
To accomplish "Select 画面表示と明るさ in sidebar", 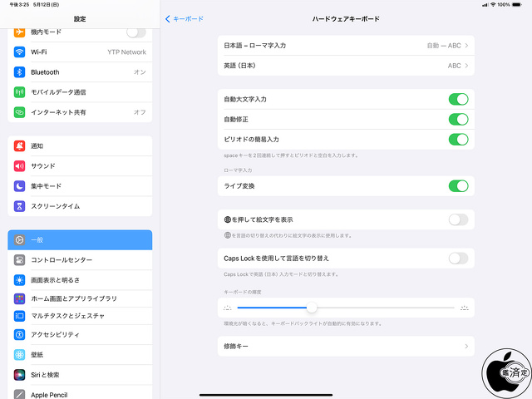I will click(80, 280).
